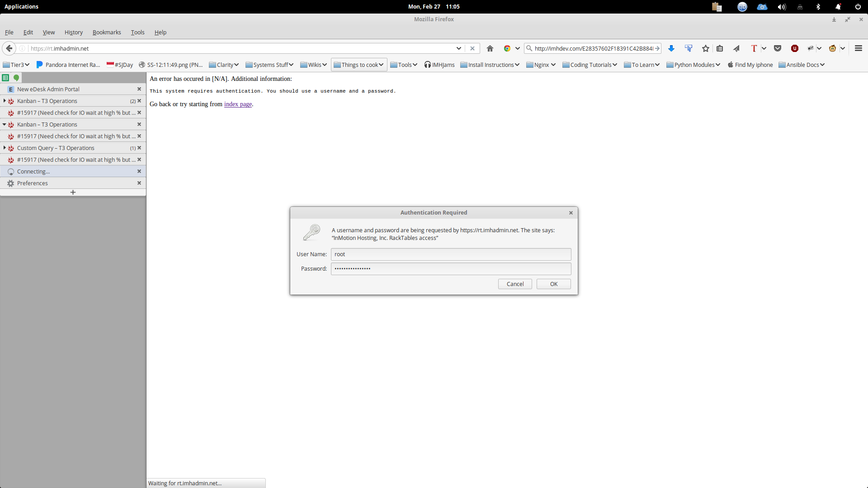The image size is (868, 488).
Task: Click the back navigation arrow
Action: (x=9, y=48)
